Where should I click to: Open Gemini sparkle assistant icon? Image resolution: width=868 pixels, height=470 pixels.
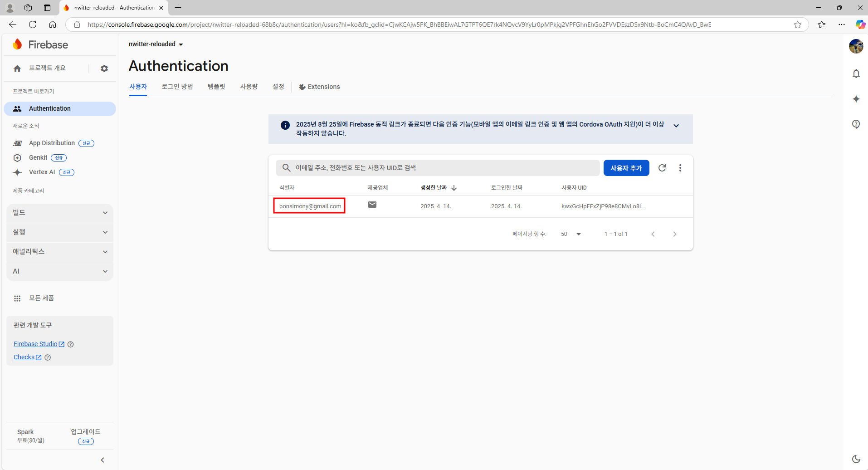(x=856, y=99)
